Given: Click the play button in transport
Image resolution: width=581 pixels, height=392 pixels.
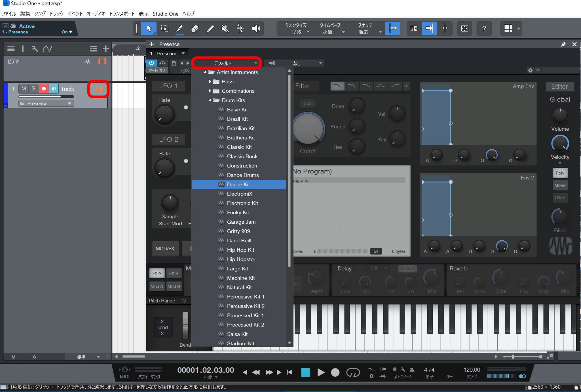Looking at the screenshot, I should [x=321, y=372].
